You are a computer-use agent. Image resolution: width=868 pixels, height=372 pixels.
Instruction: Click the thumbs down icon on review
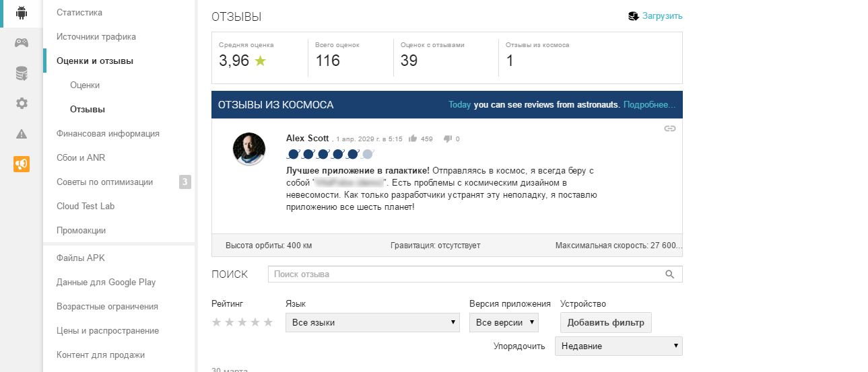pos(447,139)
